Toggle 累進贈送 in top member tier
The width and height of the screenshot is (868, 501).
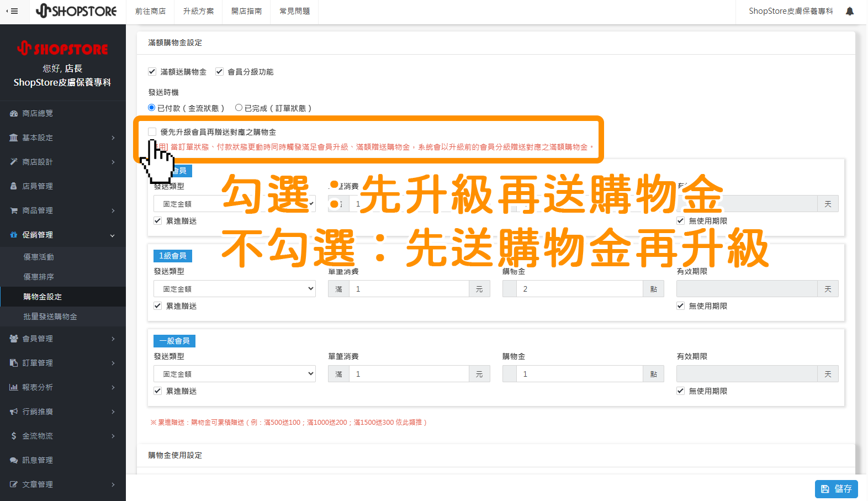(157, 221)
